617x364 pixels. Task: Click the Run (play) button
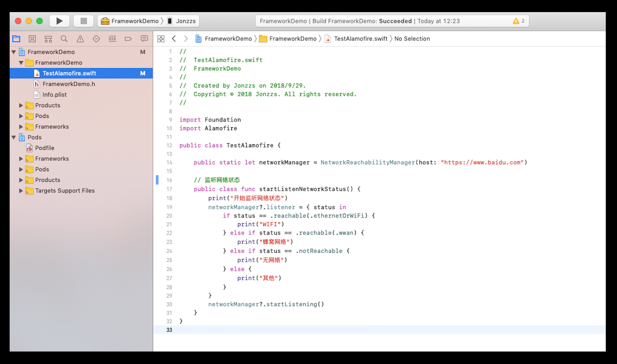[59, 21]
